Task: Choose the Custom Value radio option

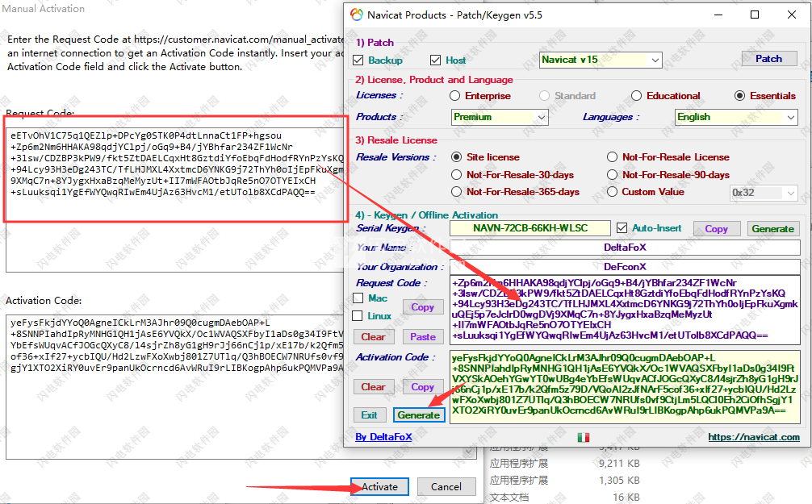Action: click(x=612, y=191)
